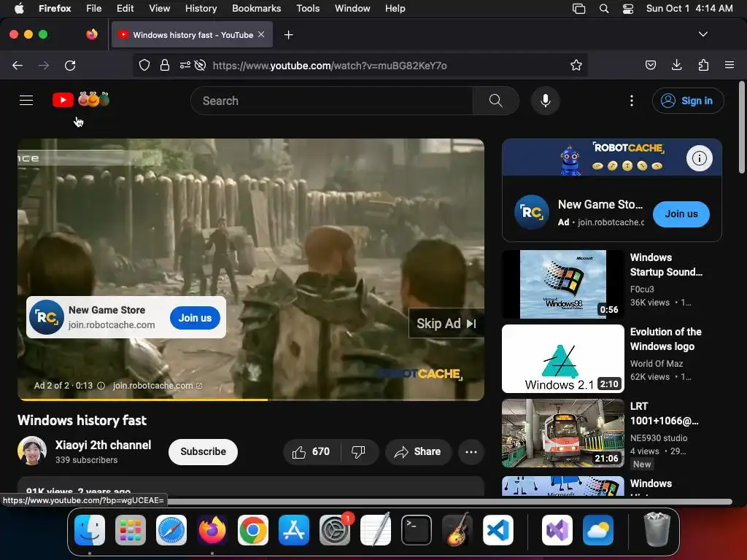Viewport: 747px width, 560px height.
Task: Open Finder from the dock
Action: 90,530
